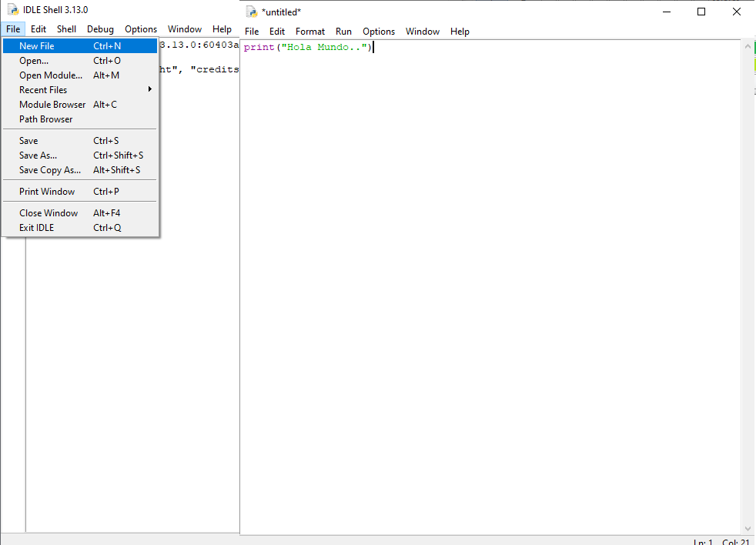The image size is (756, 545).
Task: Open the Run menu in the editor
Action: tap(343, 32)
